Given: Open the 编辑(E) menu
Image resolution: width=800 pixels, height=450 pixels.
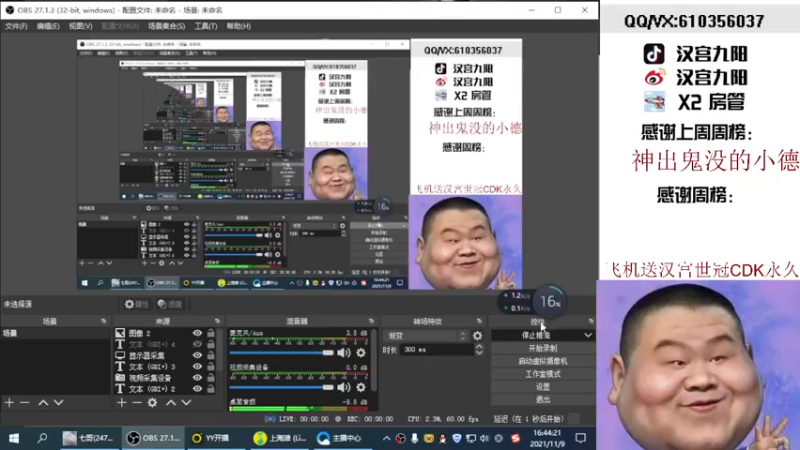Looking at the screenshot, I should click(48, 26).
